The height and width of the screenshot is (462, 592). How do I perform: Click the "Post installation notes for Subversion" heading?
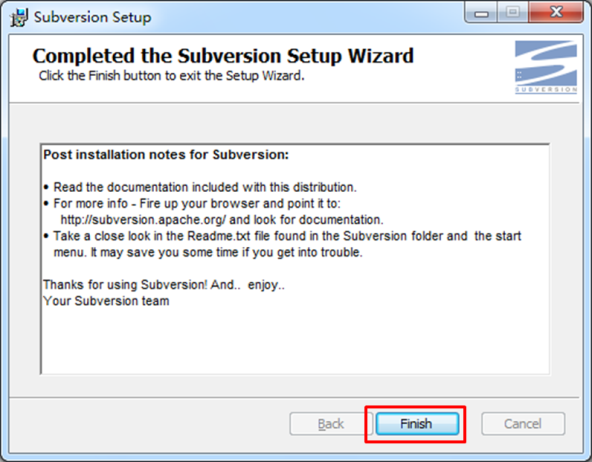click(x=166, y=155)
